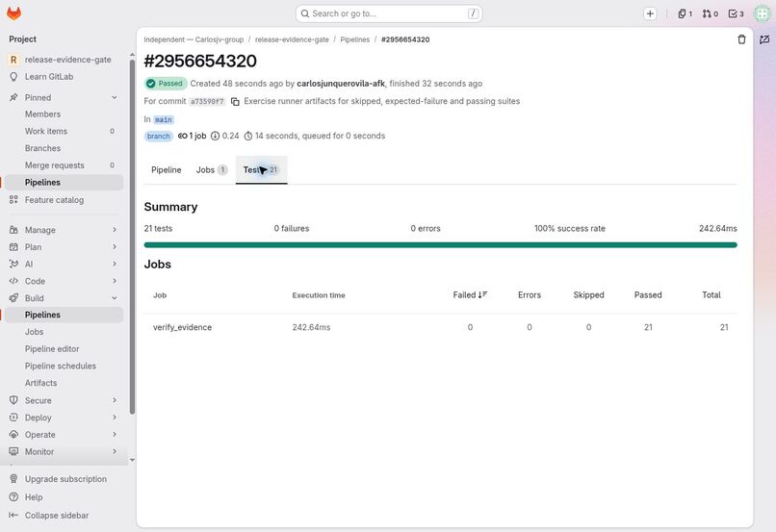Image resolution: width=776 pixels, height=532 pixels.
Task: Switch to the Jobs tab
Action: pos(212,169)
